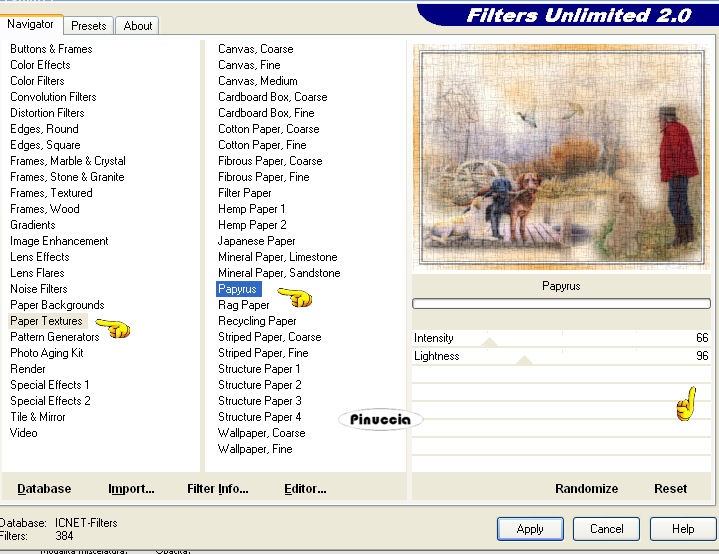Select the Cardboard Box, Coarse filter
This screenshot has width=719, height=554.
click(272, 97)
